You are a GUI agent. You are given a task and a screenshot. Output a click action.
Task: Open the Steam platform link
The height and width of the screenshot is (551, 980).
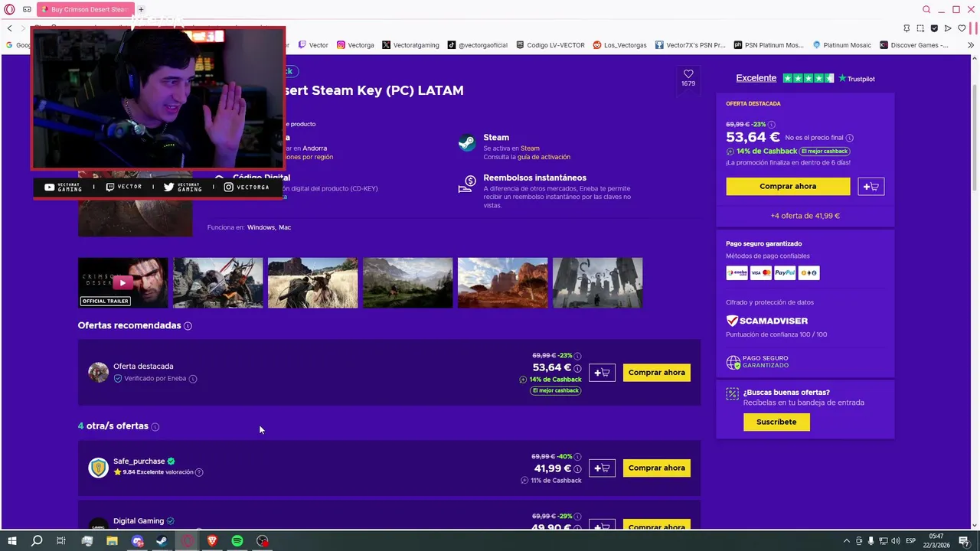pyautogui.click(x=530, y=148)
